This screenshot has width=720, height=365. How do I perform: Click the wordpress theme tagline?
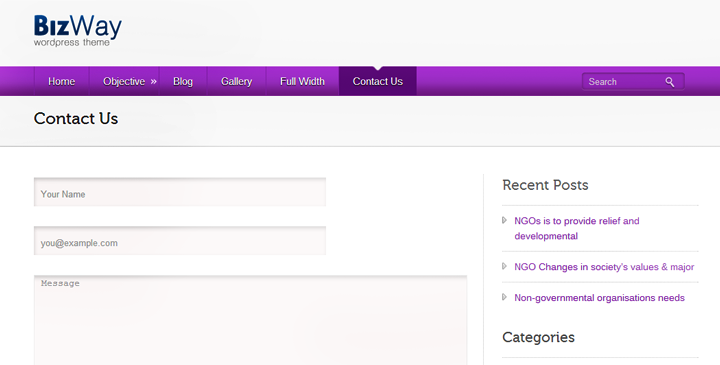[x=72, y=42]
